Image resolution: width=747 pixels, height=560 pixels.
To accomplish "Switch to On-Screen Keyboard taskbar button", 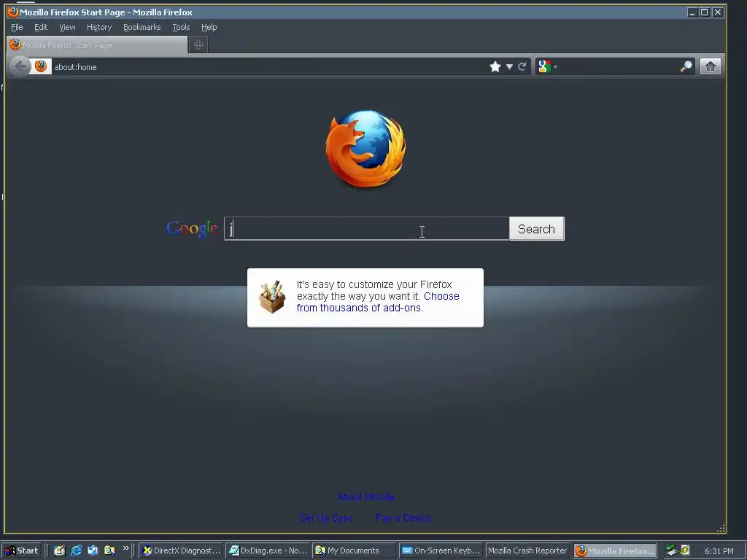I will click(x=441, y=551).
